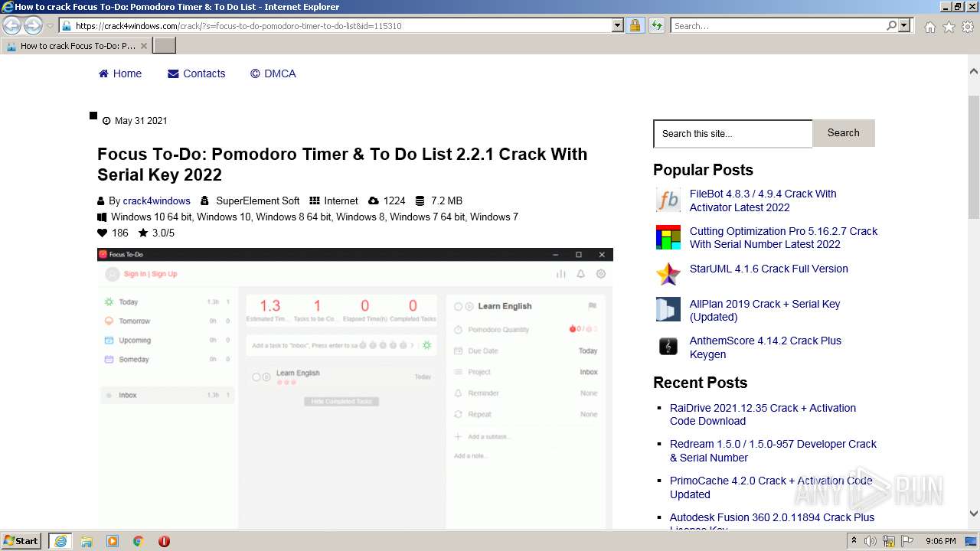
Task: Click the article title heading text
Action: [x=342, y=164]
